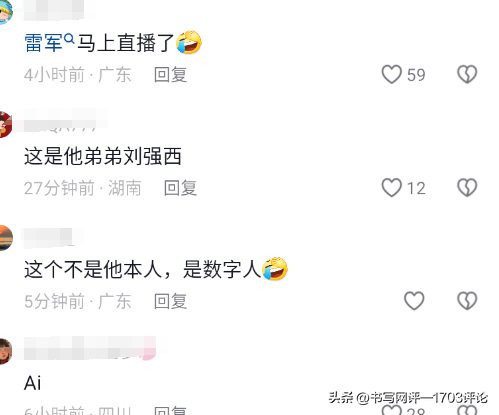Dislike the 这是他弟弟刘强西 comment
The image size is (499, 415).
click(467, 188)
